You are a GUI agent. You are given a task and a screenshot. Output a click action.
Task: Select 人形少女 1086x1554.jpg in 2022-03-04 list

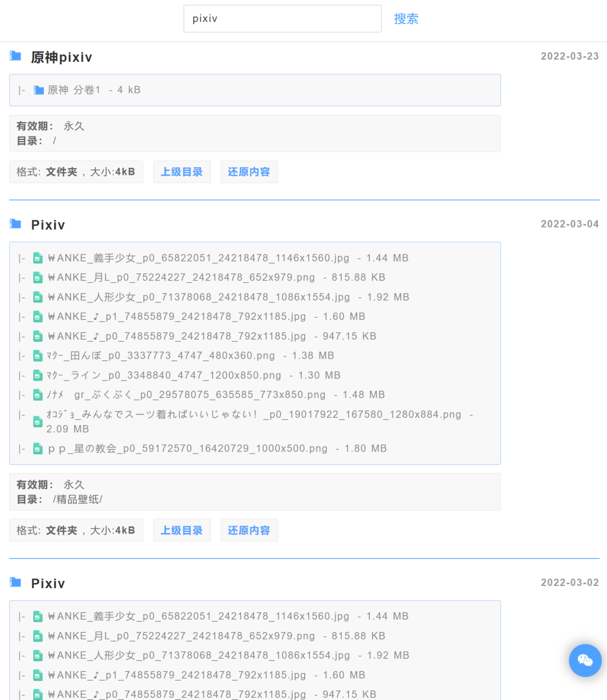tap(198, 297)
